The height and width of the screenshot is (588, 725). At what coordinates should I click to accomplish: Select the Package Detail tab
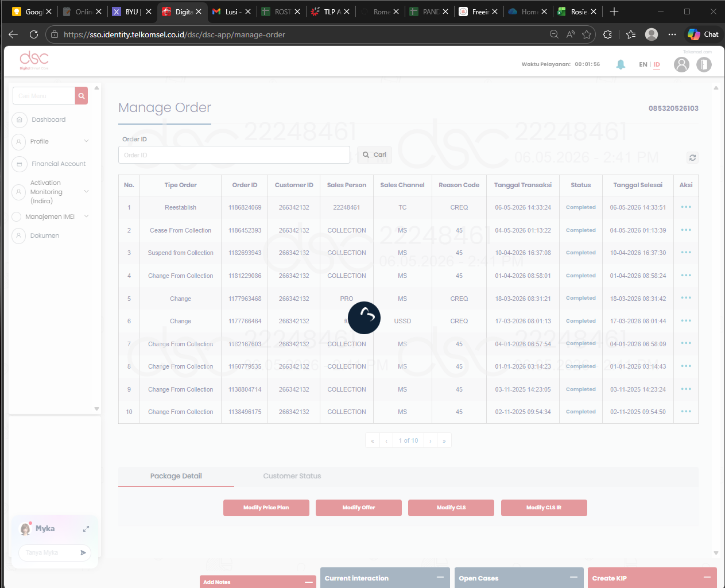click(176, 476)
